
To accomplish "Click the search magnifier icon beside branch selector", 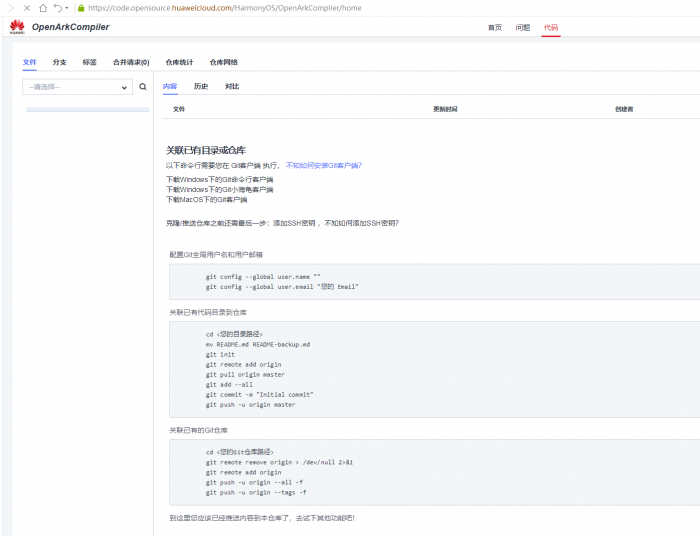I will pos(142,87).
